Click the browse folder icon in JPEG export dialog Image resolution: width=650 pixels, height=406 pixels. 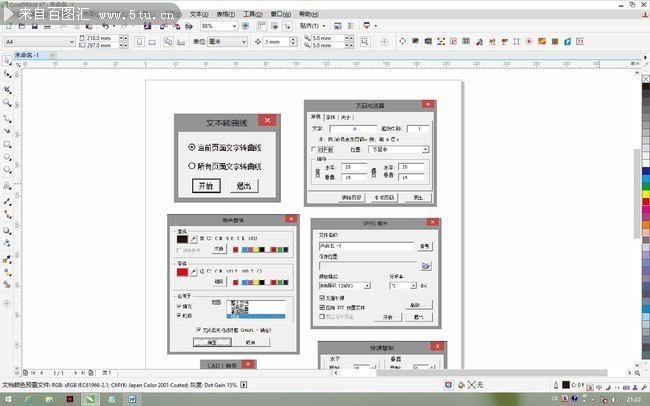click(425, 266)
